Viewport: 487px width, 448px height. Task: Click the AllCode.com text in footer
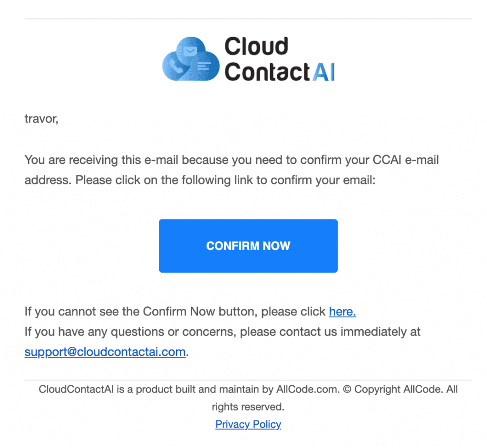[x=307, y=390]
